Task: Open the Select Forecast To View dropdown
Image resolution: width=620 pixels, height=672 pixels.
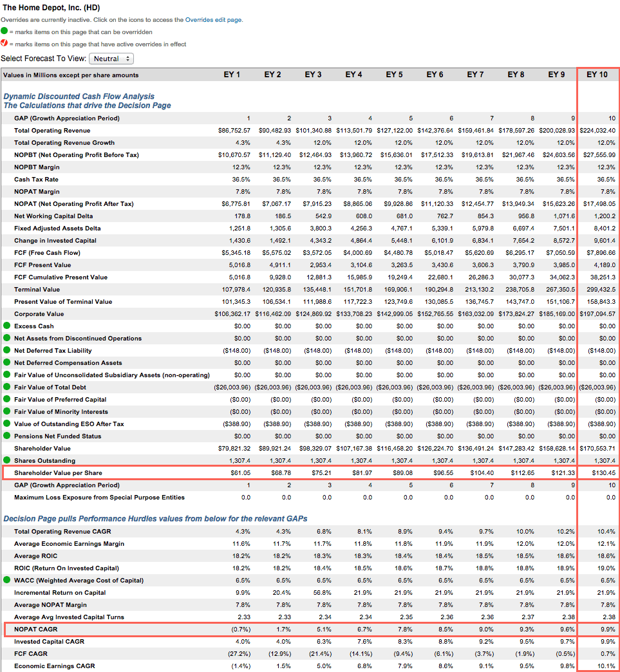Action: pyautogui.click(x=111, y=59)
